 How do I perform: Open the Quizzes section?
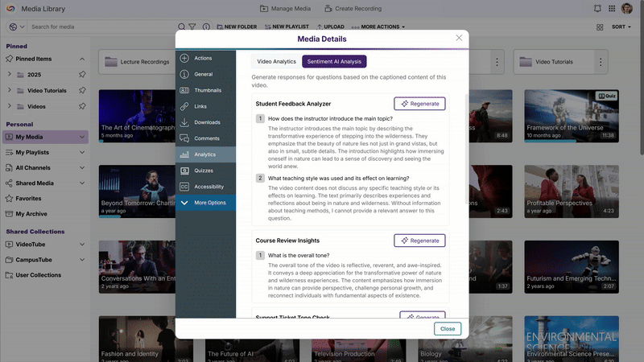pos(185,171)
